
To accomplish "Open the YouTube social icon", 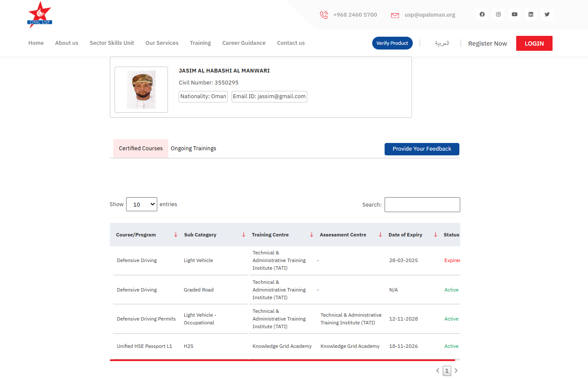I will pos(514,15).
